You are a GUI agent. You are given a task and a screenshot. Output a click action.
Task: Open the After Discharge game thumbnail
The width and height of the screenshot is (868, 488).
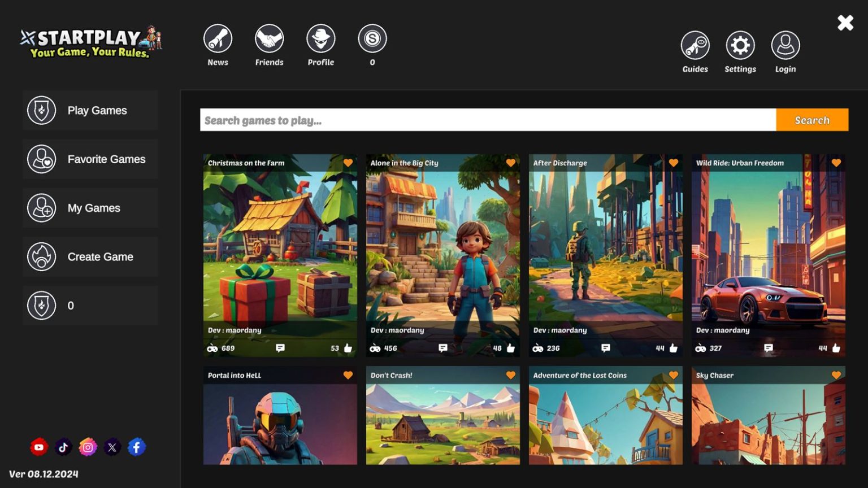pos(605,249)
